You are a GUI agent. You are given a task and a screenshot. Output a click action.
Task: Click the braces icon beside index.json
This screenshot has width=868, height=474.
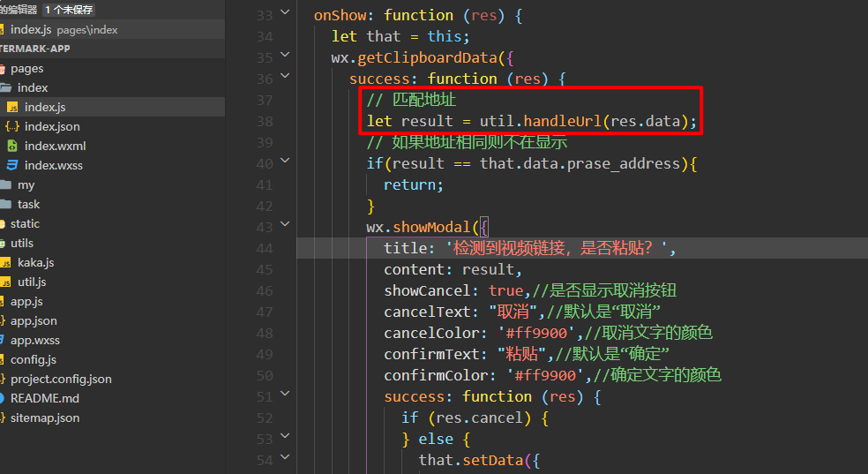(12, 126)
